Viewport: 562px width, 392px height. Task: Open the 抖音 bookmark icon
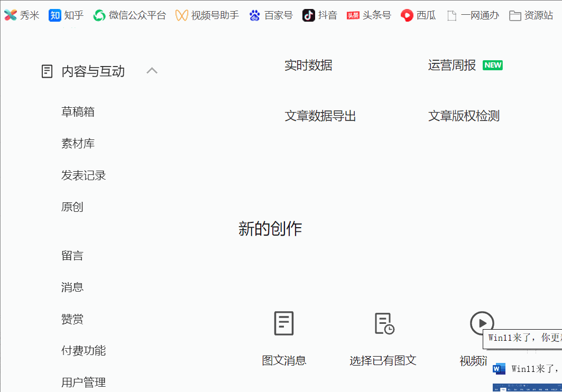point(309,15)
